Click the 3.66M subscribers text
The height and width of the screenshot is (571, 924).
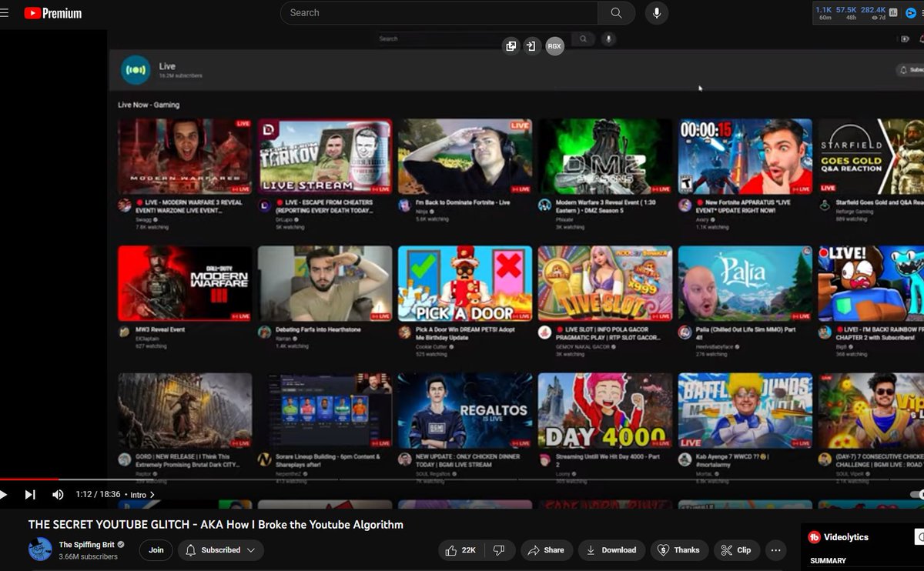89,556
